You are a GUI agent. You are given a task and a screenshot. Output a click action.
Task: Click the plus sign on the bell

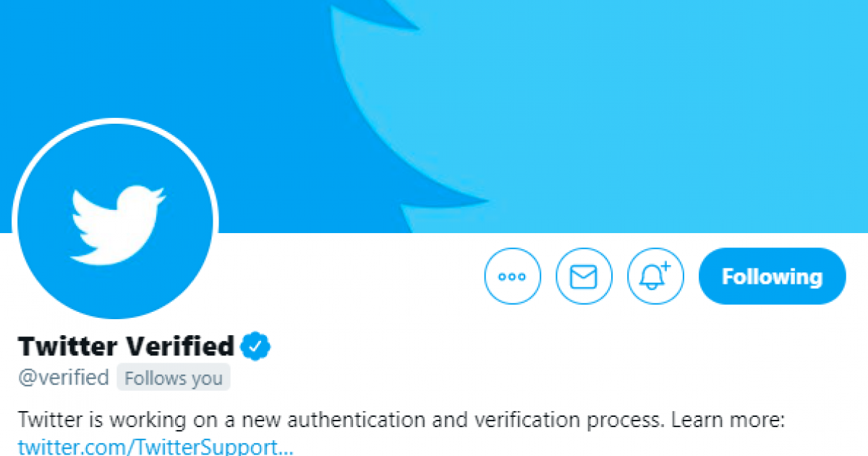(665, 267)
